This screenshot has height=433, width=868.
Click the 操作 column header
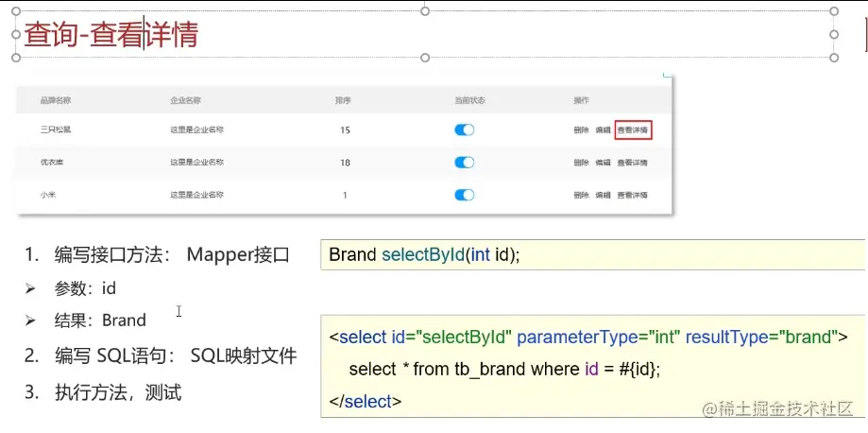(581, 100)
